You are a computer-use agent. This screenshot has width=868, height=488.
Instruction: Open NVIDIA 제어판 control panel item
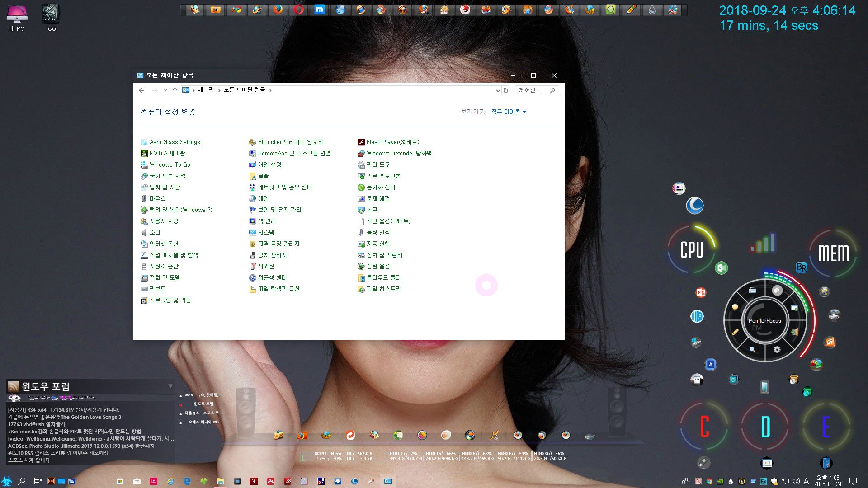[163, 153]
